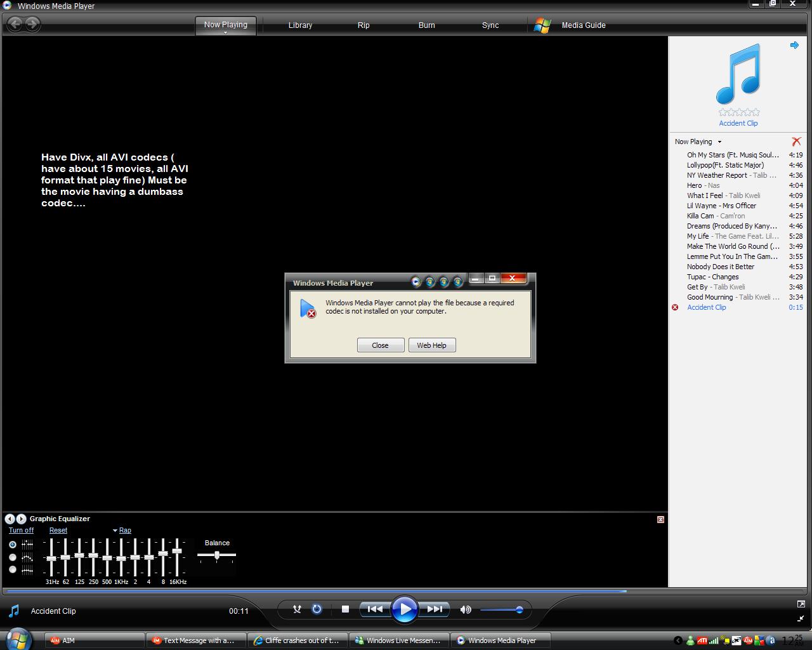
Task: Close the codec error dialog with Close
Action: coord(381,345)
